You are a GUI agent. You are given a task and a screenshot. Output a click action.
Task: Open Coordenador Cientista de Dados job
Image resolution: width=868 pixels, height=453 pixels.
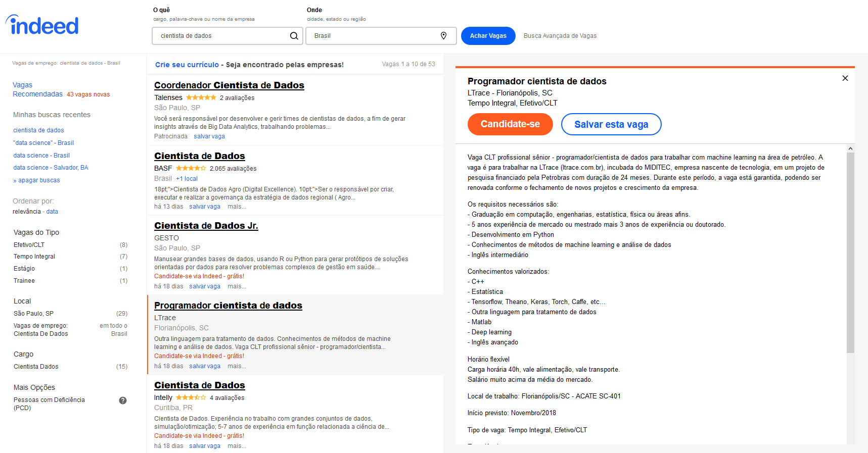pos(229,85)
